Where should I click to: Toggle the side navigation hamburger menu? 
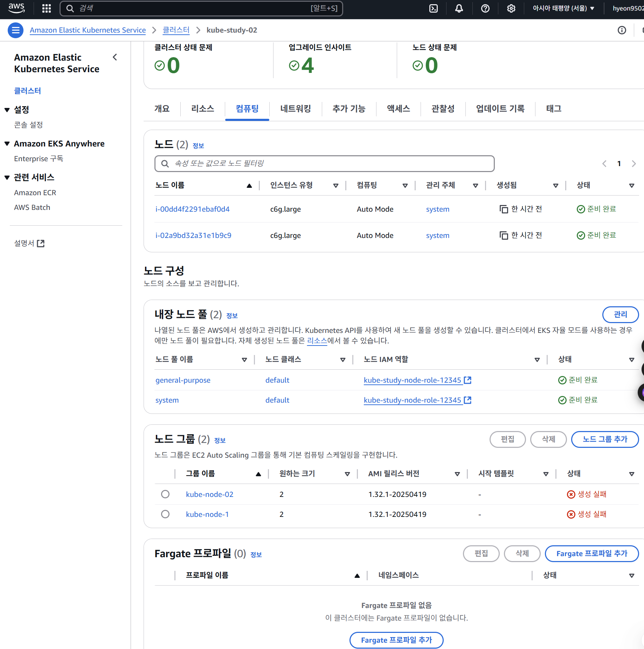tap(16, 30)
